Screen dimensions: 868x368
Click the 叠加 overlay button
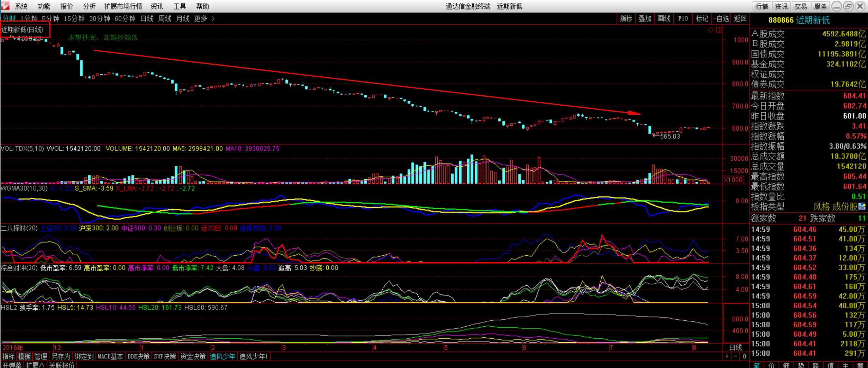point(645,19)
